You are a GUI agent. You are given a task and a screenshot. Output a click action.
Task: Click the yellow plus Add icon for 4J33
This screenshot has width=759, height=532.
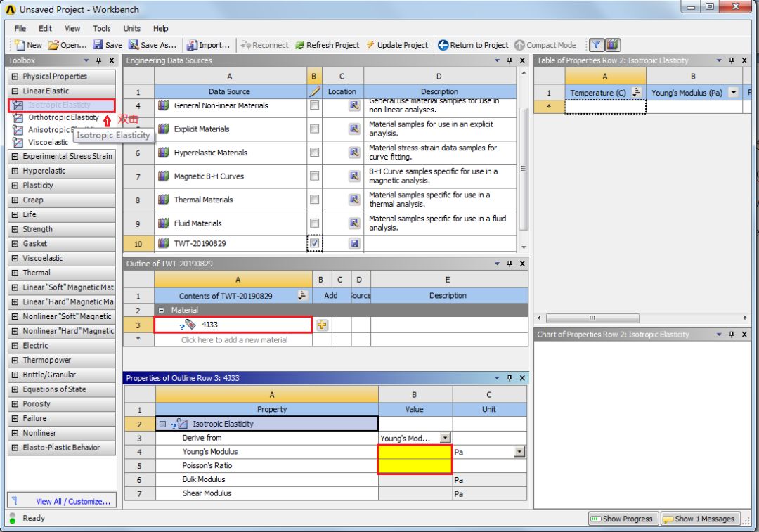pyautogui.click(x=322, y=325)
